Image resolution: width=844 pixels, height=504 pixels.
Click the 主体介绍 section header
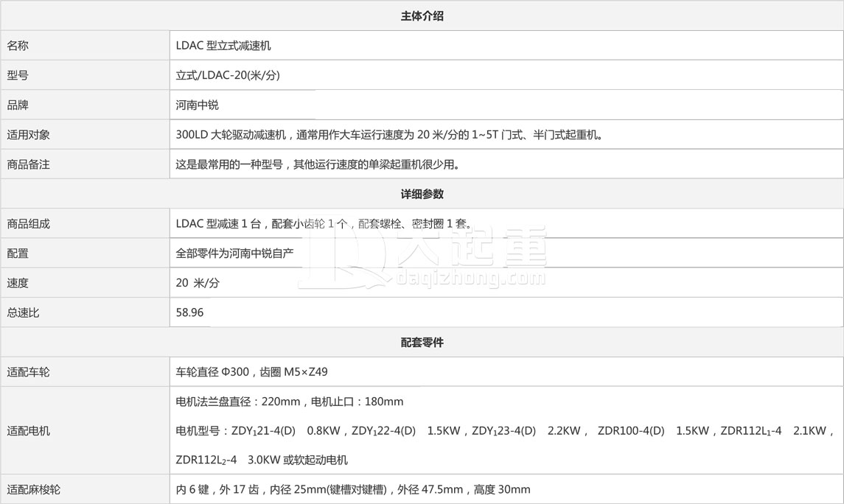pyautogui.click(x=422, y=16)
